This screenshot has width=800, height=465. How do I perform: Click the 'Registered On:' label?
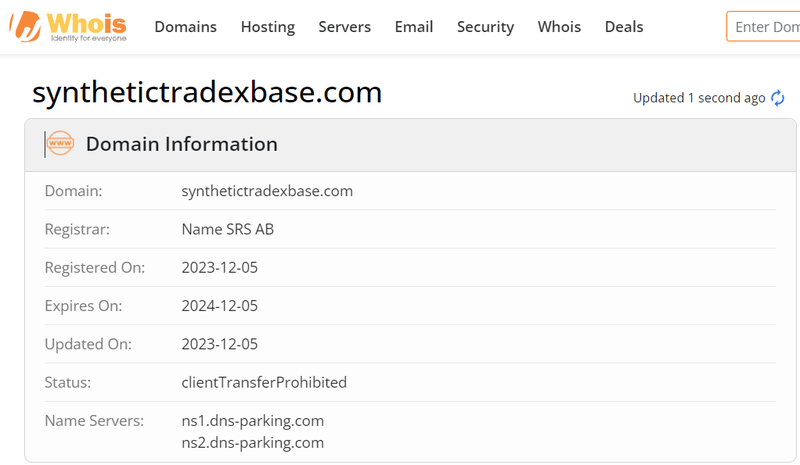point(95,267)
